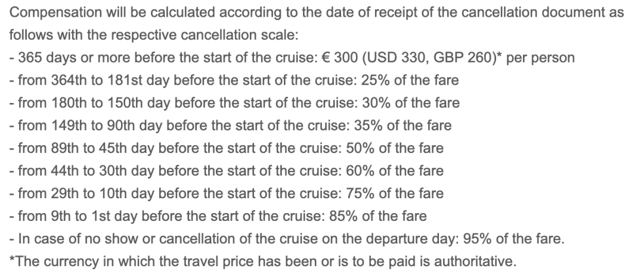The height and width of the screenshot is (278, 644).
Task: Click "60% of the fare" text
Action: coord(395,171)
